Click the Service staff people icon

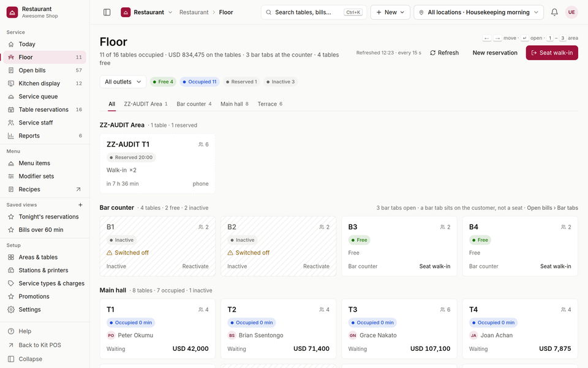point(11,123)
